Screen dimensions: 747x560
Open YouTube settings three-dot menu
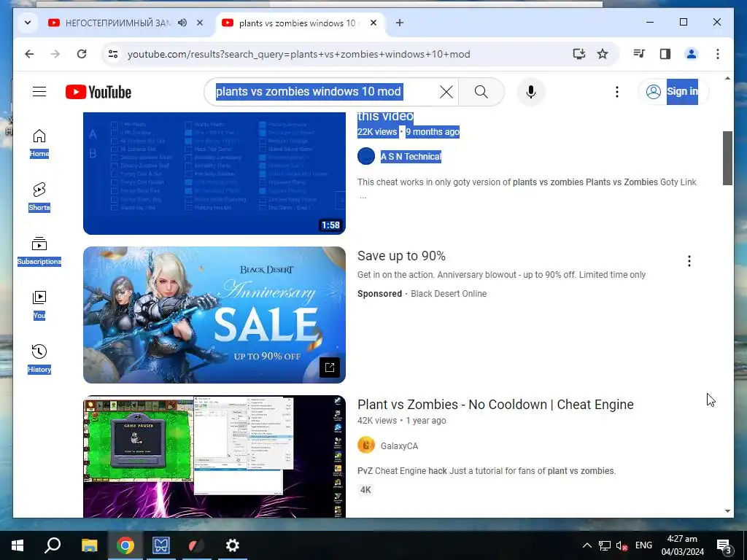click(617, 91)
